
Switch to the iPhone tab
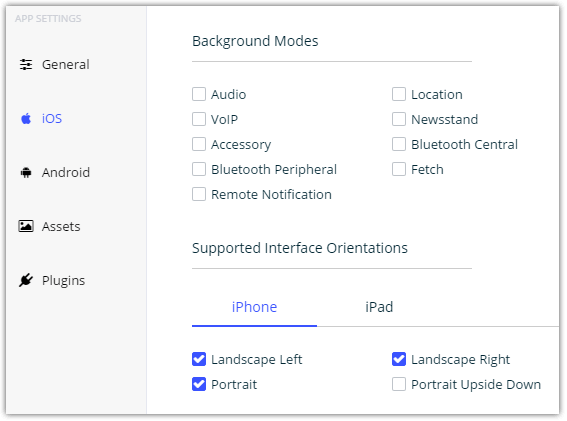pos(254,307)
